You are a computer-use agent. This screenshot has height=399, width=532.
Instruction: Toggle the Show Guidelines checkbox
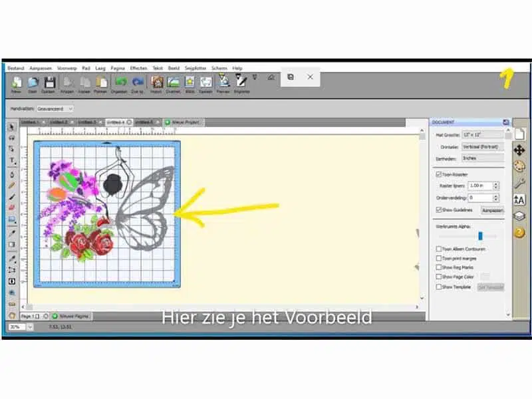point(439,210)
